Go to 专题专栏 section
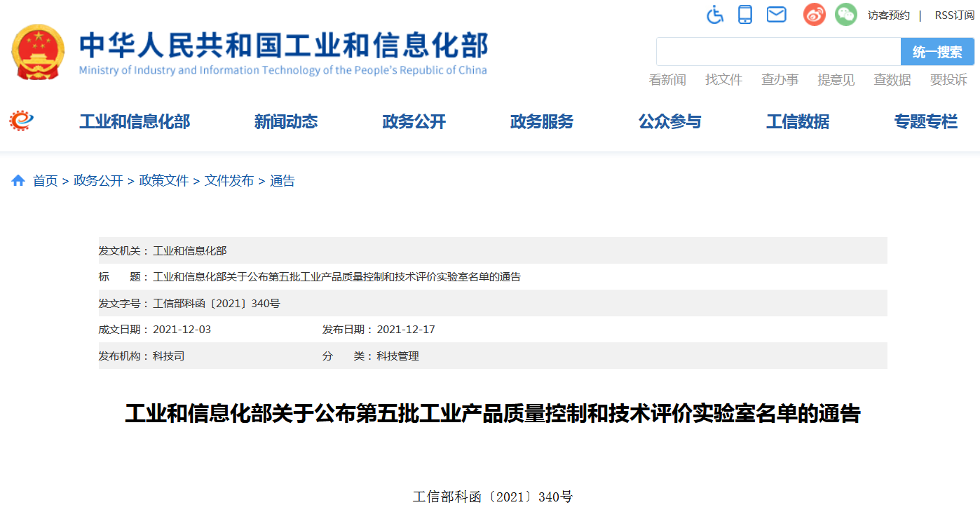Image resolution: width=980 pixels, height=519 pixels. click(x=925, y=122)
